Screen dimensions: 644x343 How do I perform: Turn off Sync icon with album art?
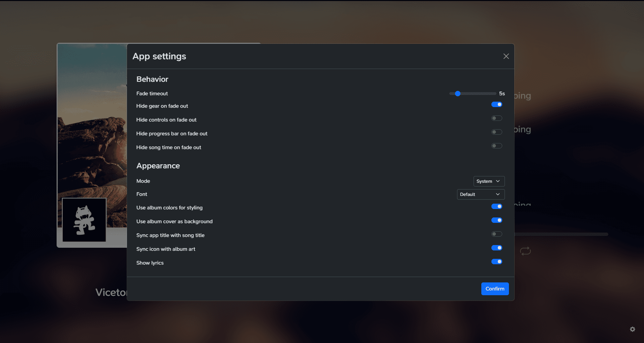(x=496, y=248)
